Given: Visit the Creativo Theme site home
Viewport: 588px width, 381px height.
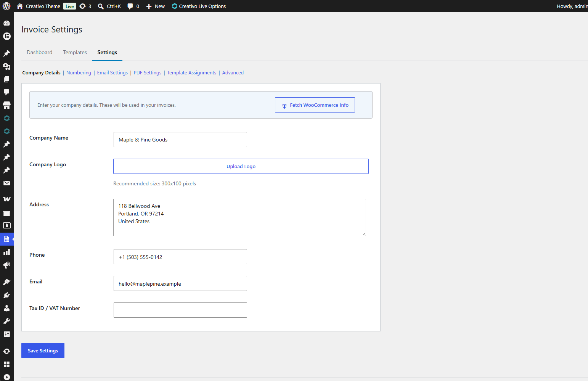Looking at the screenshot, I should [39, 6].
